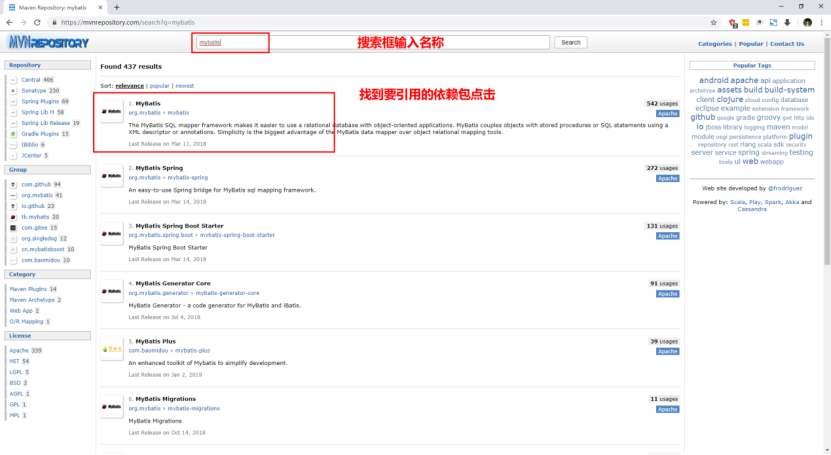Screen dimensions: 831x455
Task: Click the search input field
Action: click(371, 43)
